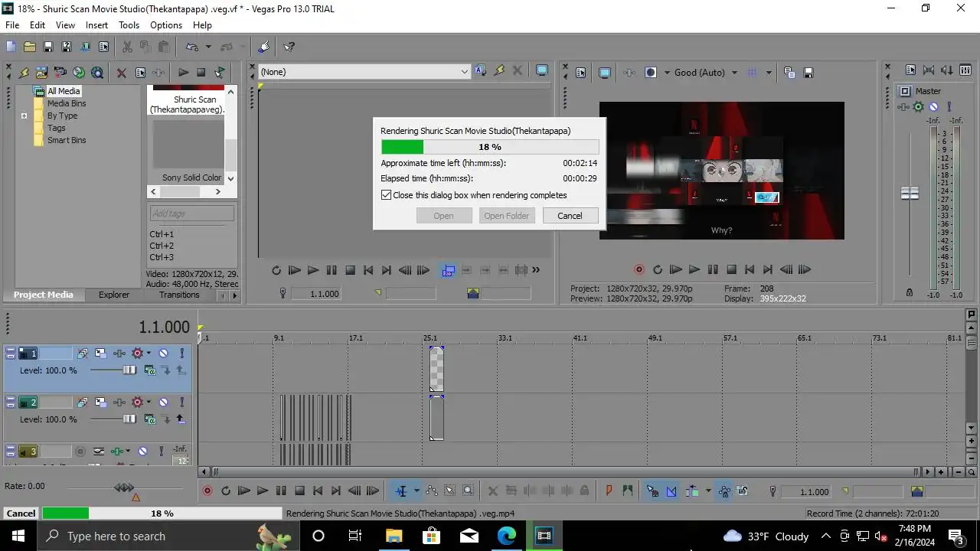Click the Add tags input field
980x551 pixels.
191,214
